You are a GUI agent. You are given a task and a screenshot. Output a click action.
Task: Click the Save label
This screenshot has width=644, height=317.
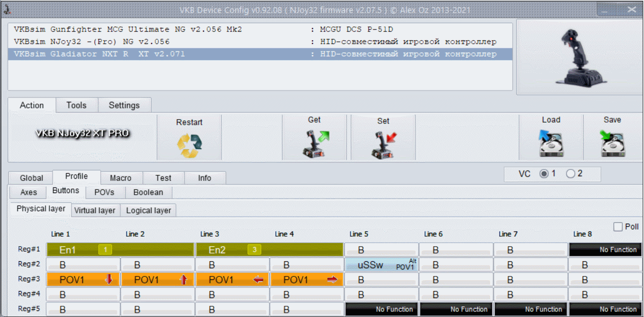(x=612, y=120)
